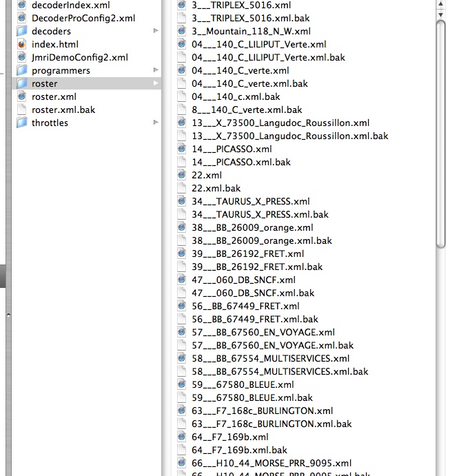Click the throttles folder icon

[22, 123]
